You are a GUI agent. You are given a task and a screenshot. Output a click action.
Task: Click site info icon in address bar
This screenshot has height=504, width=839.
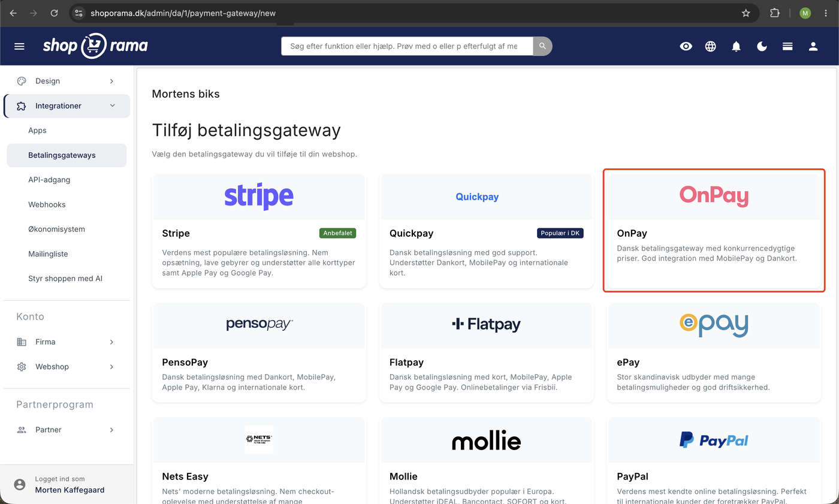(x=79, y=13)
